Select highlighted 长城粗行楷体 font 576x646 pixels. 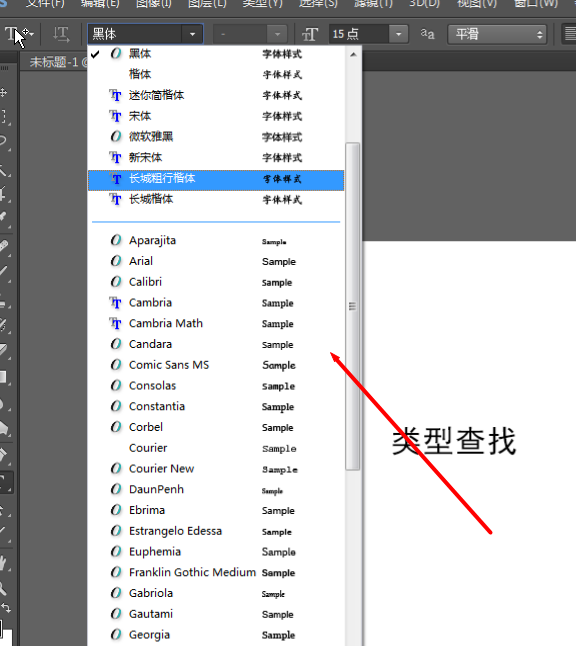click(216, 179)
